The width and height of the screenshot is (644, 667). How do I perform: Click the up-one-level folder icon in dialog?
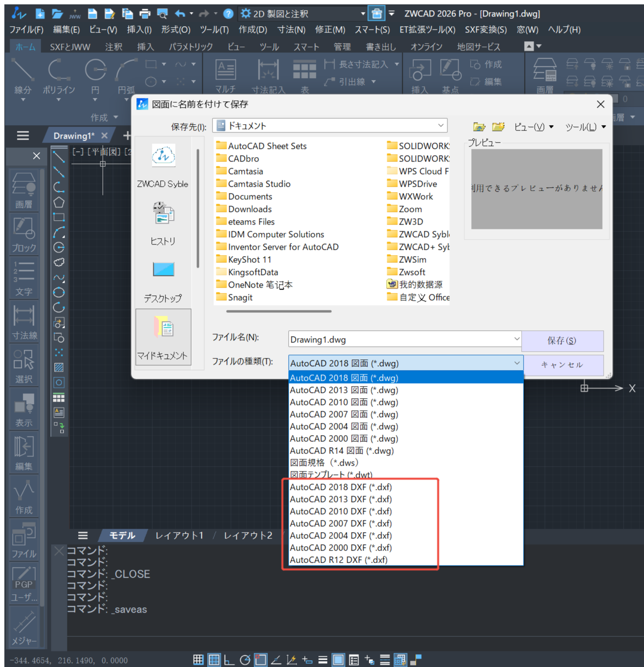point(479,127)
